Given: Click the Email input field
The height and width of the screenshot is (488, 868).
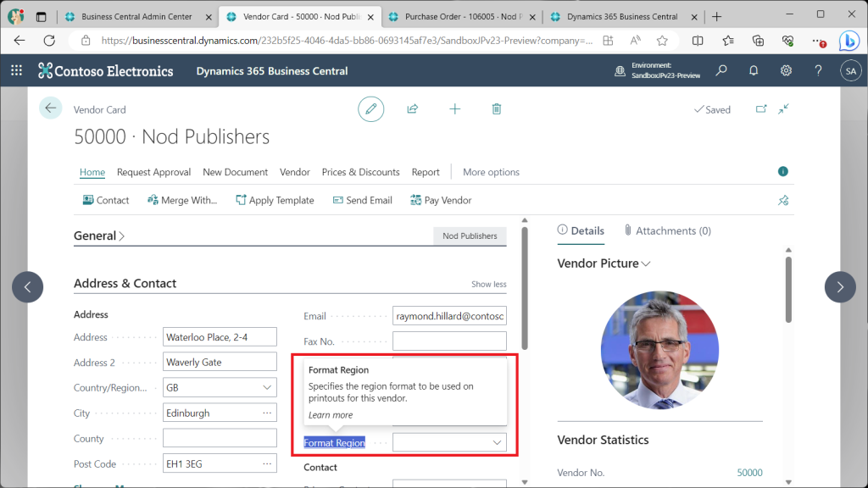Looking at the screenshot, I should point(449,316).
